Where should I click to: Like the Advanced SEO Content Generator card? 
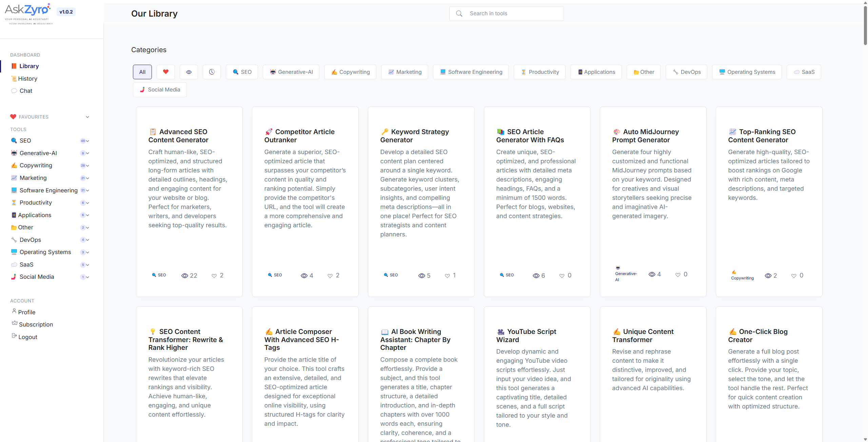point(214,276)
